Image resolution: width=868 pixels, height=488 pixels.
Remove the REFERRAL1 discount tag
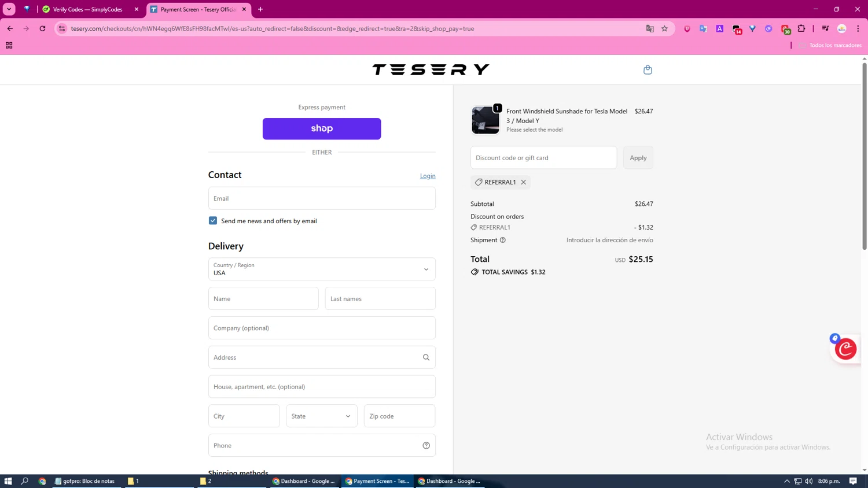tap(523, 182)
